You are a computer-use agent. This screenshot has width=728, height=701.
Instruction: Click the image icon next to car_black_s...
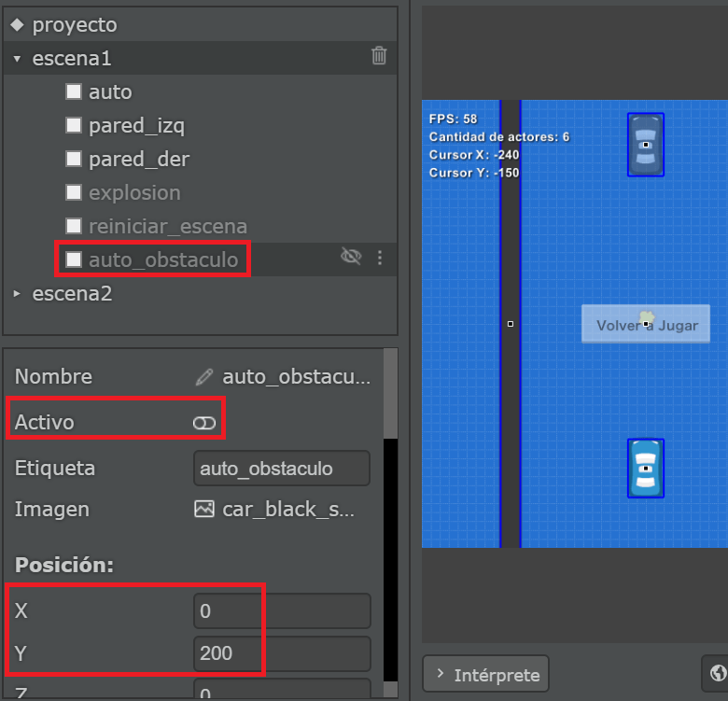coord(204,510)
